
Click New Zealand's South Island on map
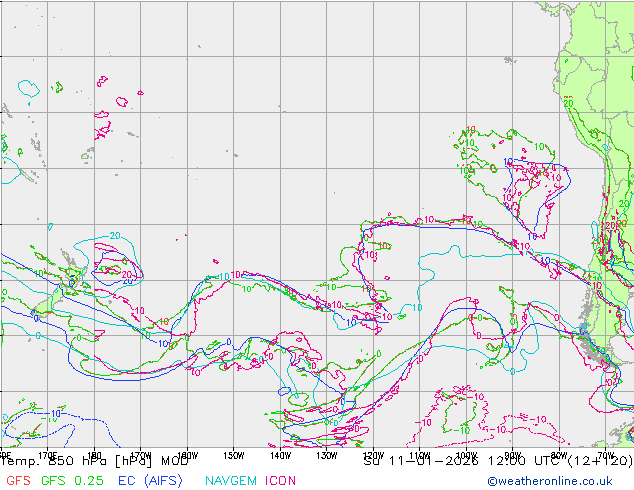[x=48, y=302]
